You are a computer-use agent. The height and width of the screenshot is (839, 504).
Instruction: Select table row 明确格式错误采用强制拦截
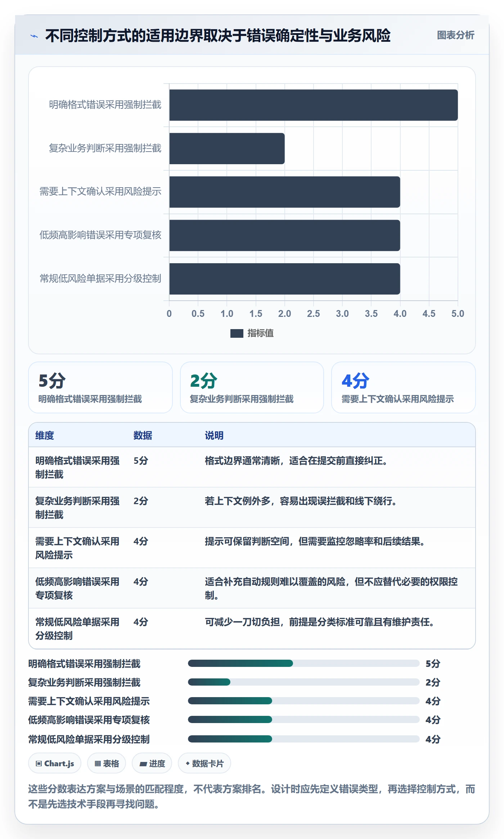pos(252,467)
